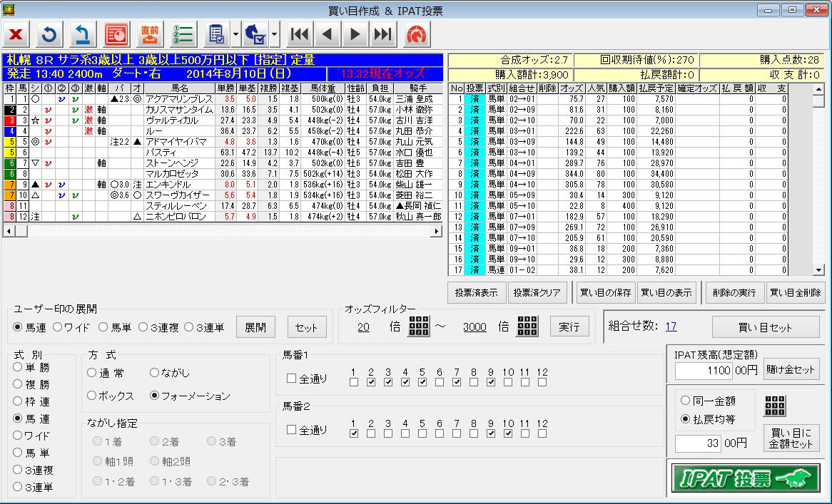Select horse row スワーヴカイザー

223,195
